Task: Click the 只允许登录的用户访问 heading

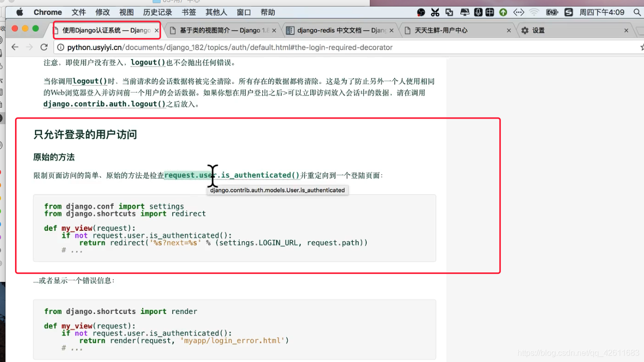Action: (x=85, y=135)
